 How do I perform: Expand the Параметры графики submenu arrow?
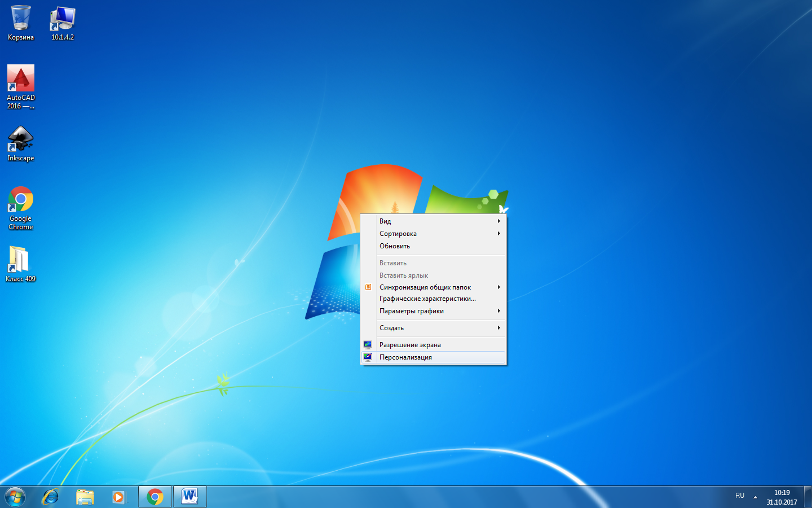(x=498, y=311)
